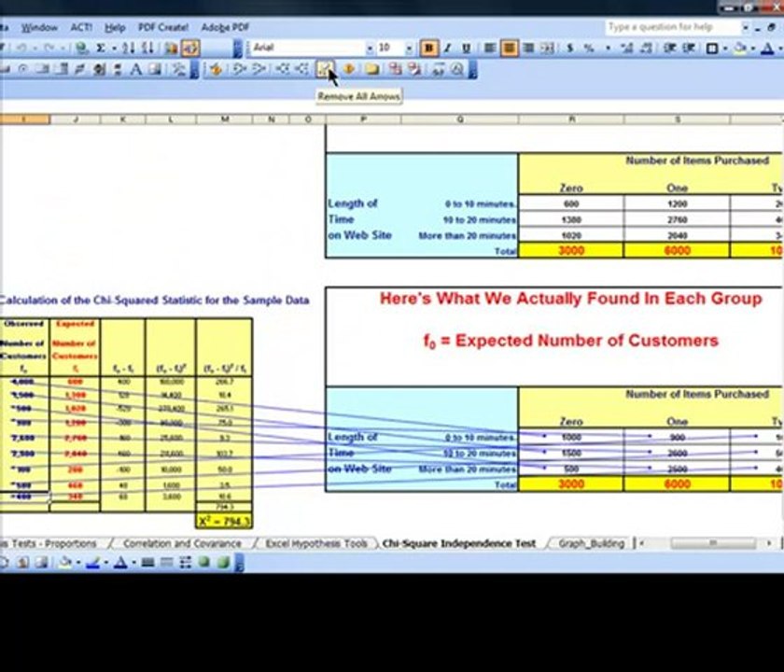Screen dimensions: 784x672
Task: Toggle Center alignment
Action: pyautogui.click(x=509, y=48)
